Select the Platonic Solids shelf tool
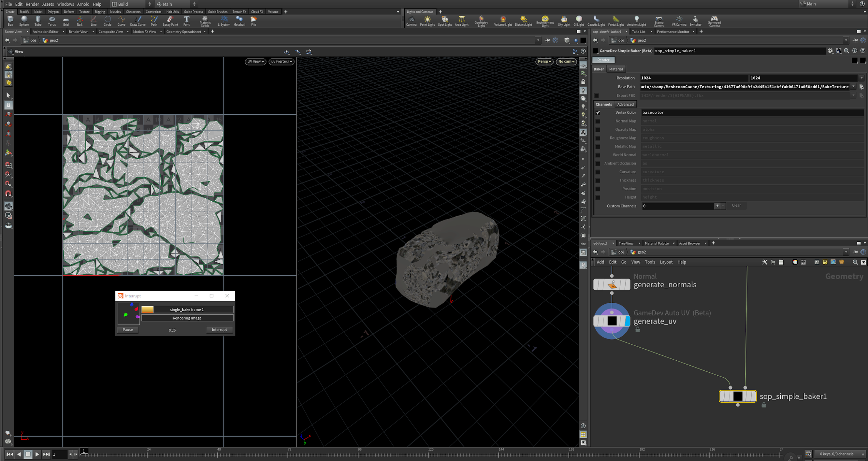Screen dimensions: 868x461 205,21
